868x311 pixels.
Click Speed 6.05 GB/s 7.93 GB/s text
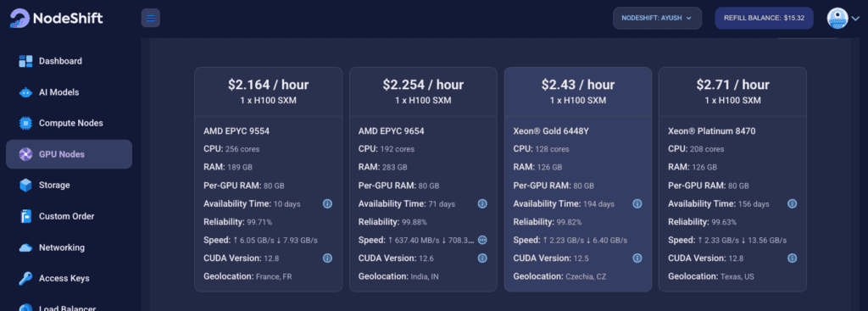[260, 240]
